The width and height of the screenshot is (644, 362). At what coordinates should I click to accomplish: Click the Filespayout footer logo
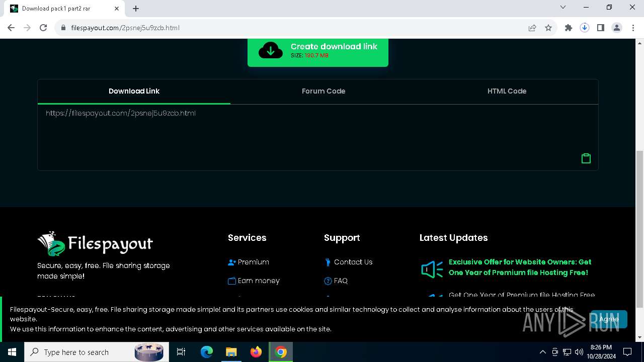tap(95, 244)
